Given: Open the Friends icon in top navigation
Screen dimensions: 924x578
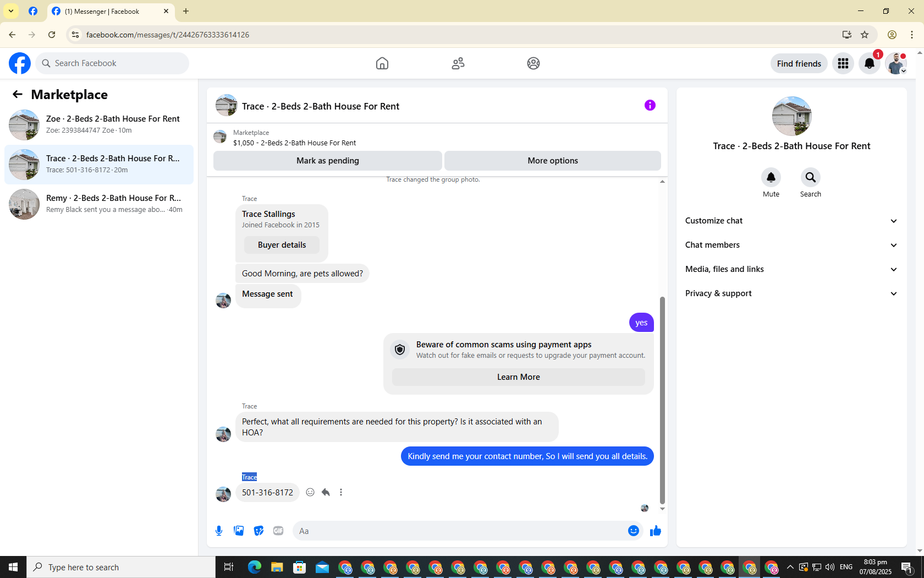Looking at the screenshot, I should 458,63.
